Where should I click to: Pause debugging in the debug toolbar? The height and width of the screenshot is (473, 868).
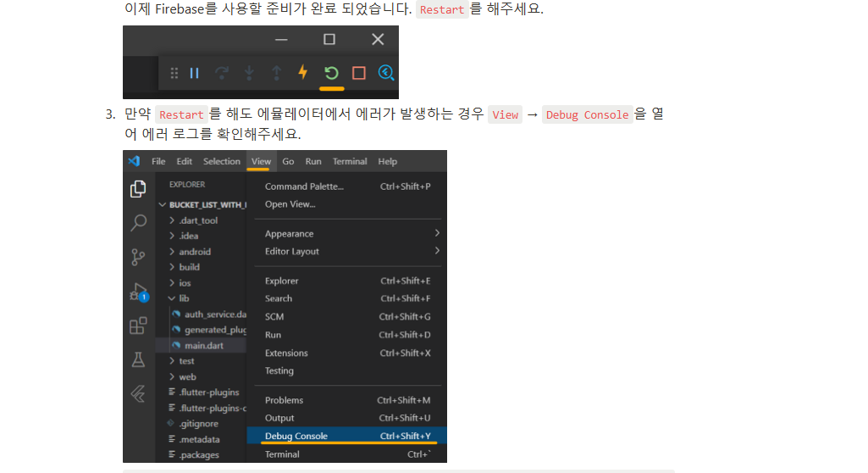(194, 73)
